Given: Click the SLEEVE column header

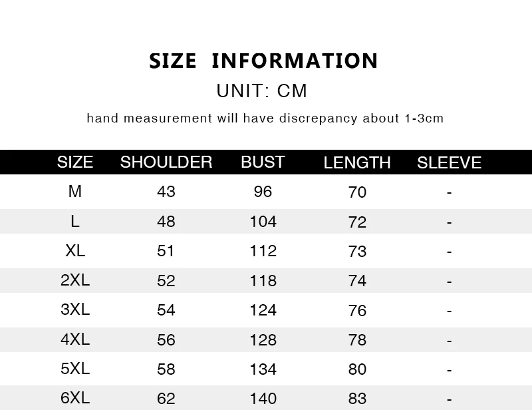Looking at the screenshot, I should point(449,163).
